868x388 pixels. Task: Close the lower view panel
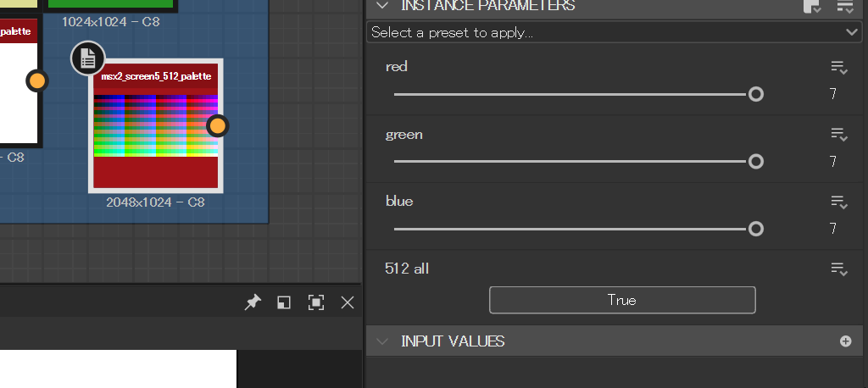(x=347, y=302)
